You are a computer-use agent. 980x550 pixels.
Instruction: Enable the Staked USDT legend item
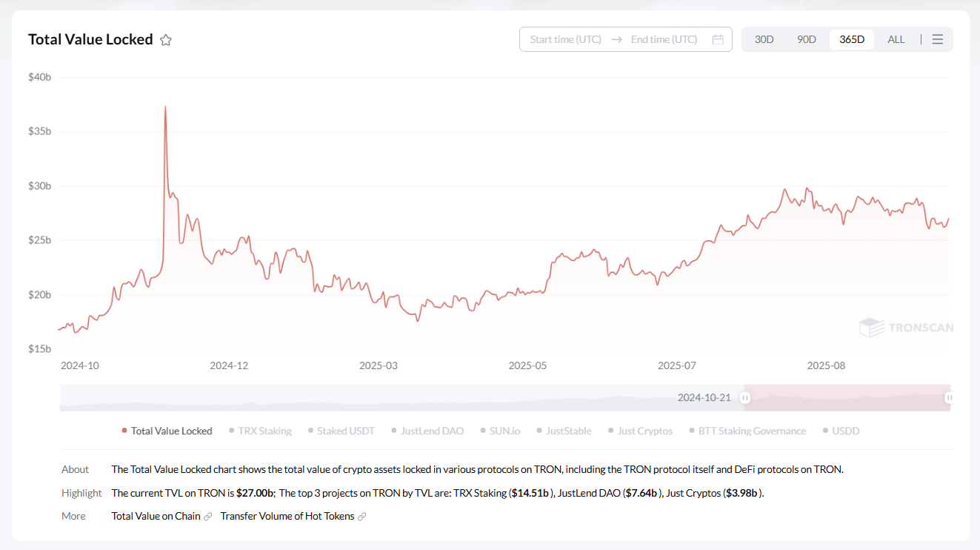point(341,431)
